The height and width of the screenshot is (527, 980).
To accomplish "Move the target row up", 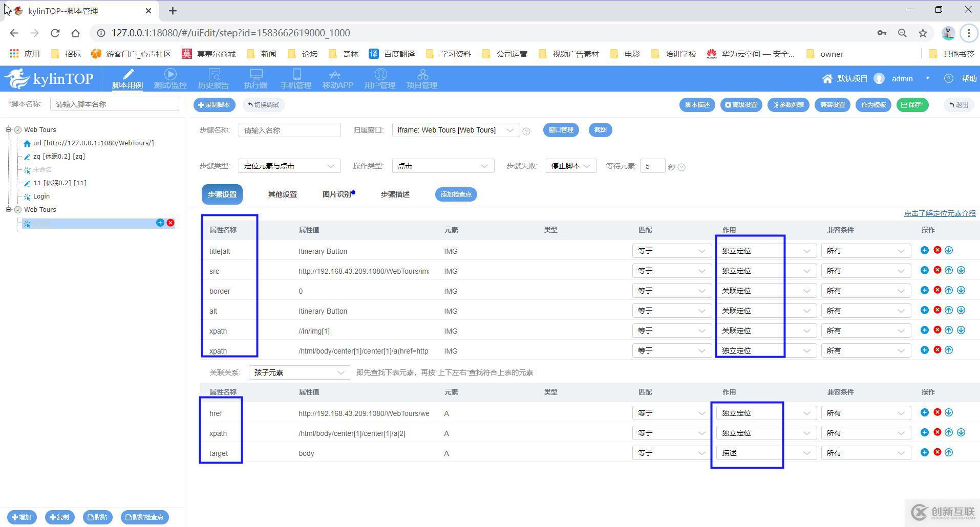I will [x=949, y=452].
